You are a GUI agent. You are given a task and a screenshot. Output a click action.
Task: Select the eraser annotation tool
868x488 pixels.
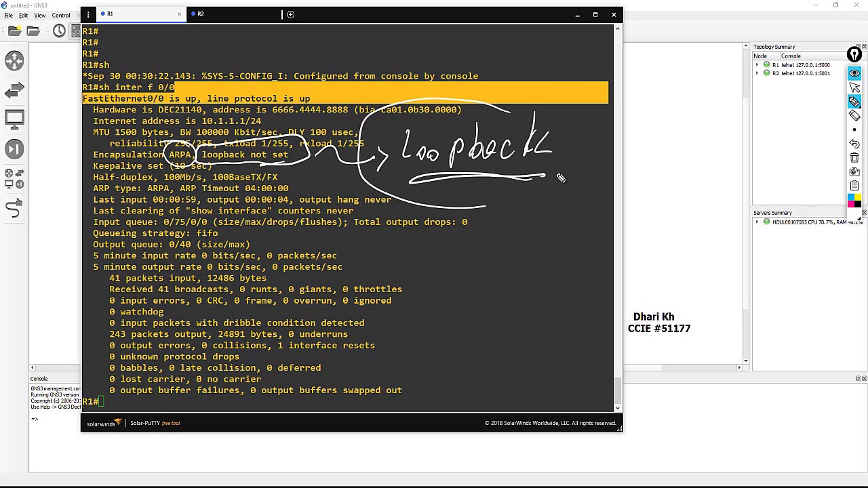tap(854, 116)
